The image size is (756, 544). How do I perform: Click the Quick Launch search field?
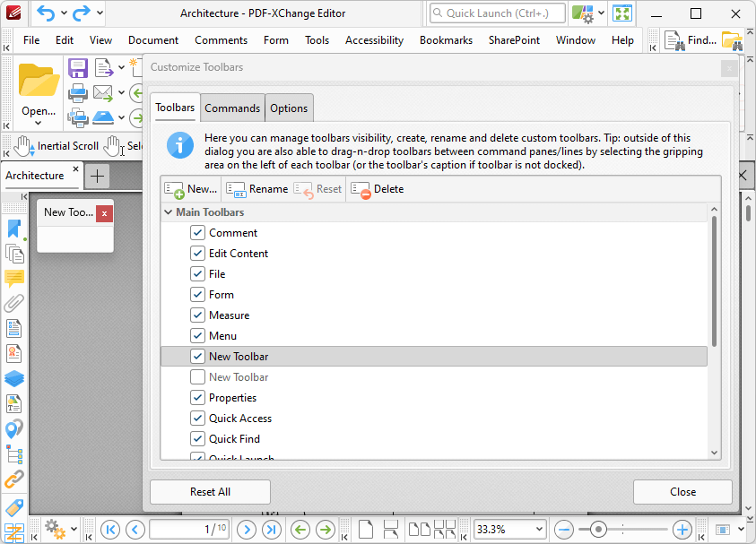(498, 13)
